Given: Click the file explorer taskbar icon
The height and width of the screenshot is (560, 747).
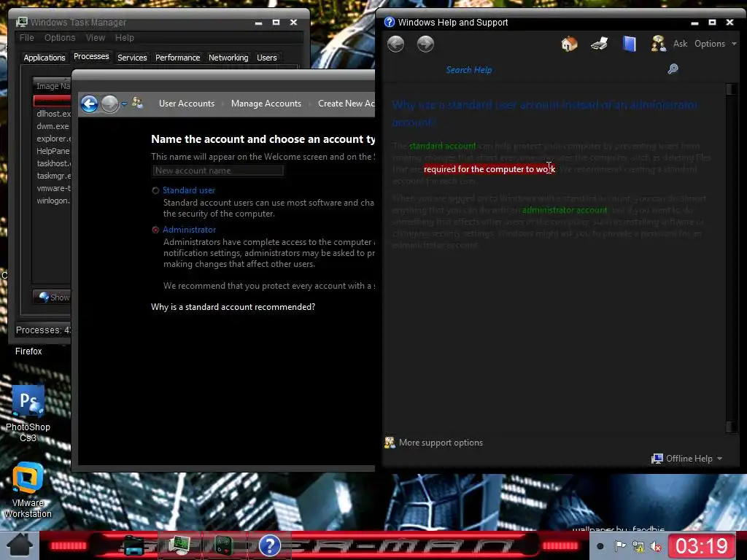Looking at the screenshot, I should tap(134, 545).
